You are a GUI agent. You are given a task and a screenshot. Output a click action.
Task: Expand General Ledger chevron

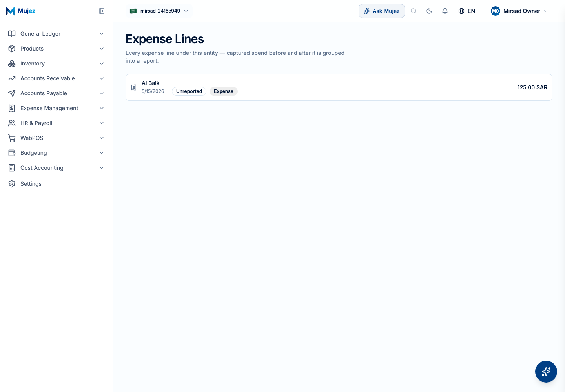coord(102,34)
